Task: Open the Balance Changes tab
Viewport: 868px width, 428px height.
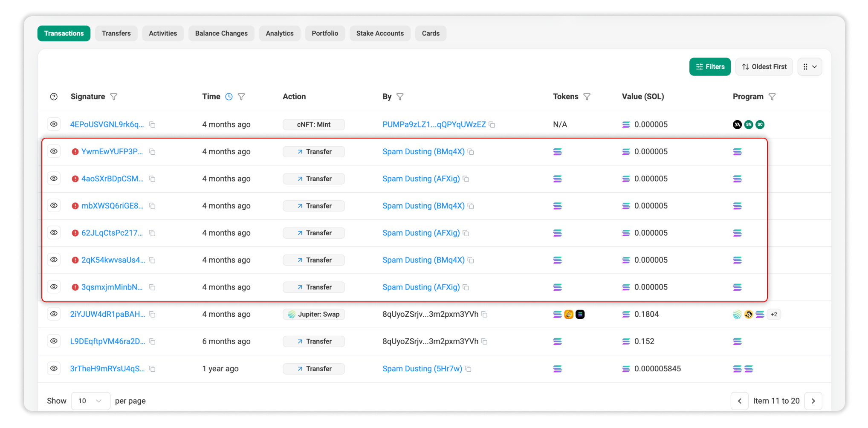Action: [221, 33]
